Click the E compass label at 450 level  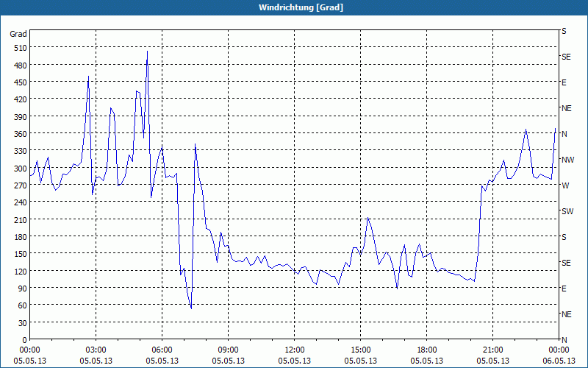[564, 82]
